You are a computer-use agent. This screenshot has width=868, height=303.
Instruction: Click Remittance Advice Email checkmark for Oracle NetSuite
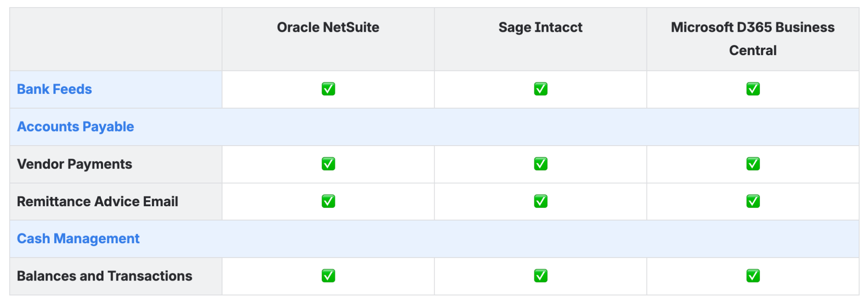(x=328, y=201)
